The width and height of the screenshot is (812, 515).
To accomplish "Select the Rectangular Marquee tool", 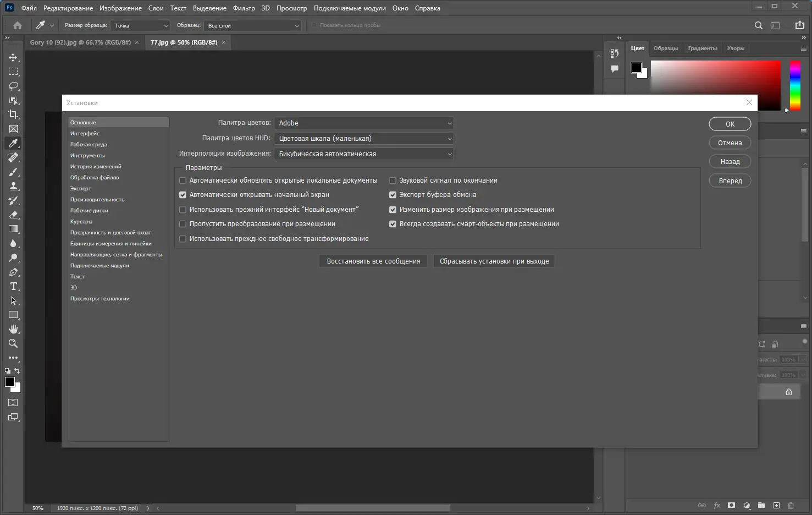I will coord(13,72).
